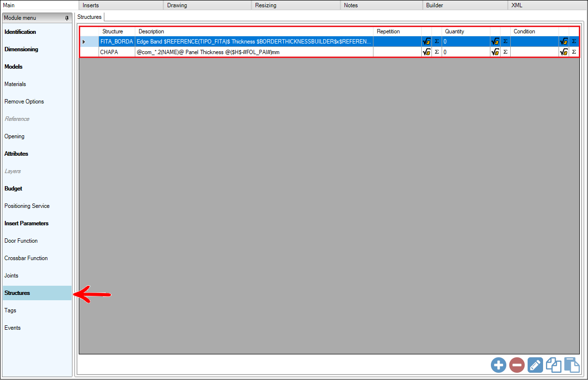
Task: Open Condition formula editor for FITA_BORDA row
Action: click(564, 42)
